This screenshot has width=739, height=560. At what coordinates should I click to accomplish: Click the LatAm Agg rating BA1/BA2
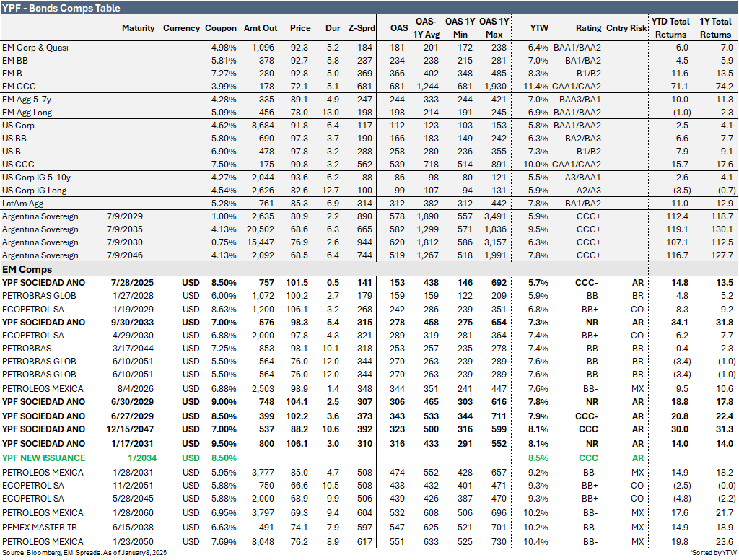coord(582,204)
